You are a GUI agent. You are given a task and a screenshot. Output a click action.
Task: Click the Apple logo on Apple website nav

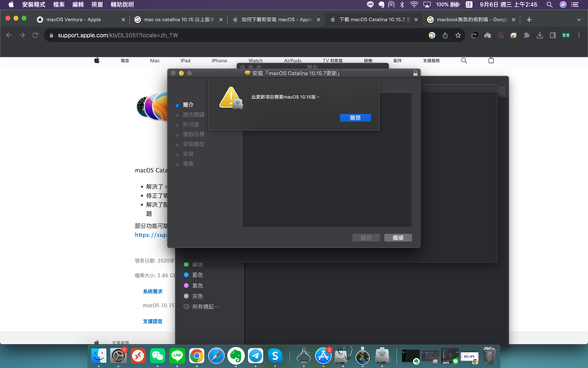point(96,61)
